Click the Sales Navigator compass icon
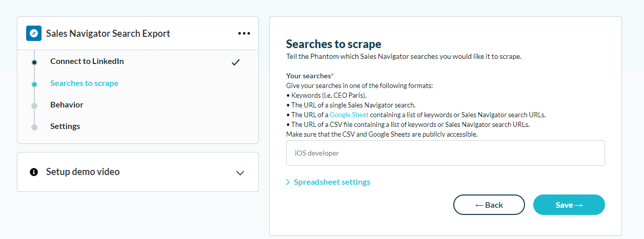Screen dimensions: 644x239 click(x=33, y=33)
